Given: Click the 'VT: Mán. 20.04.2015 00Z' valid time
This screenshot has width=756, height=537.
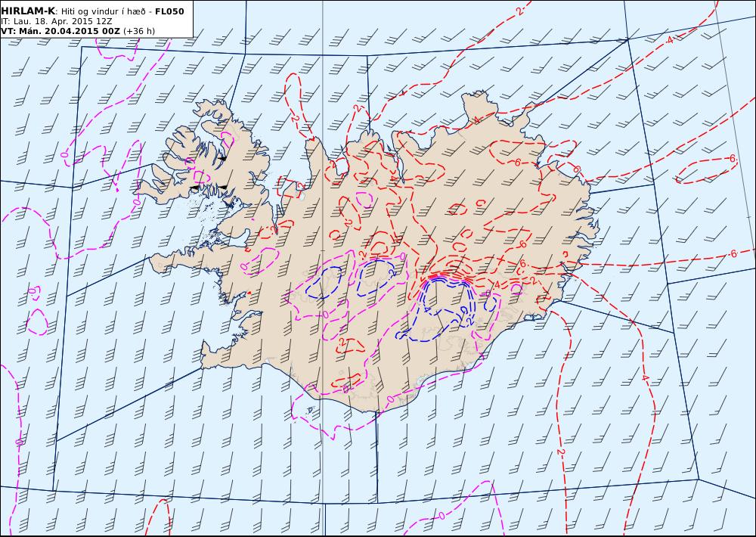Looking at the screenshot, I should [x=60, y=31].
